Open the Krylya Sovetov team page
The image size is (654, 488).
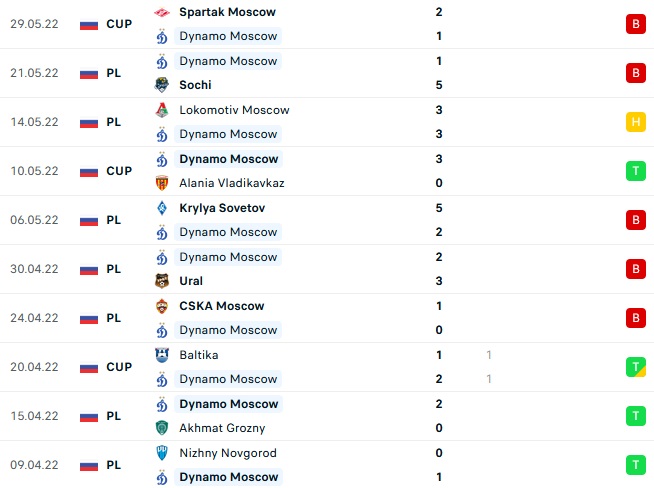[222, 208]
